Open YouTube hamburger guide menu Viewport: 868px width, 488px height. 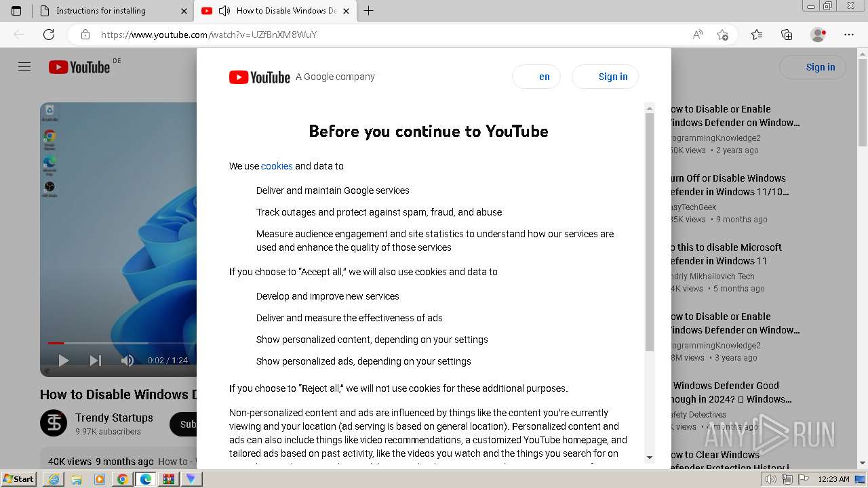click(24, 67)
